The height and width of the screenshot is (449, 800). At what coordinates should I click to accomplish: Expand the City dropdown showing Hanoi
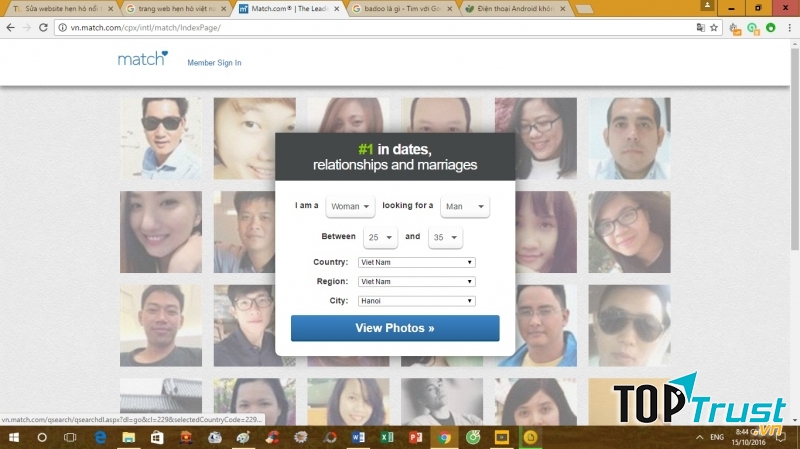417,301
